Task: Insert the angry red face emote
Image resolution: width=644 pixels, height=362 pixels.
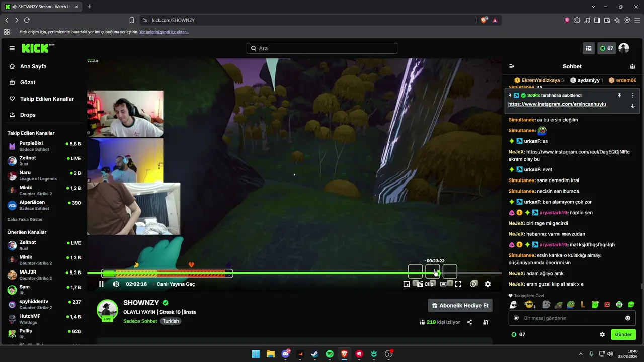Action: click(607, 305)
